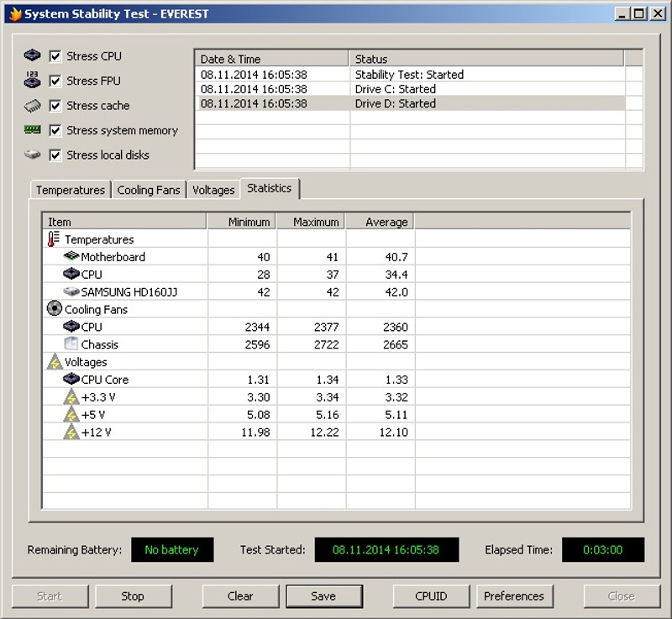Click the +12 V voltage icon
This screenshot has height=619, width=672.
point(71,432)
